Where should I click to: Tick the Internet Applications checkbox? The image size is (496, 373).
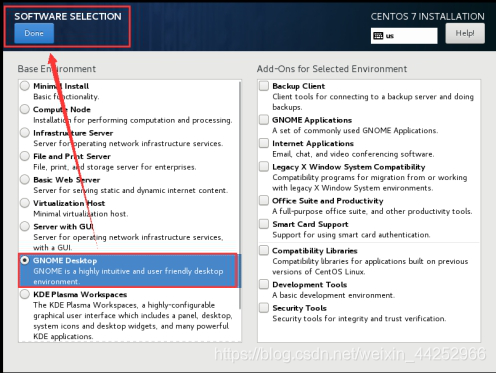pos(264,143)
